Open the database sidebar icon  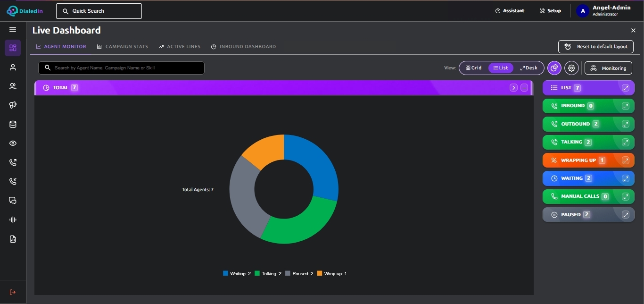(13, 125)
